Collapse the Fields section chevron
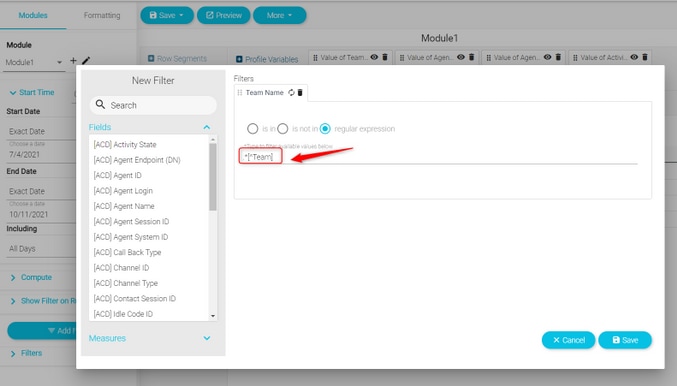Screen dimensions: 677x386 point(207,127)
